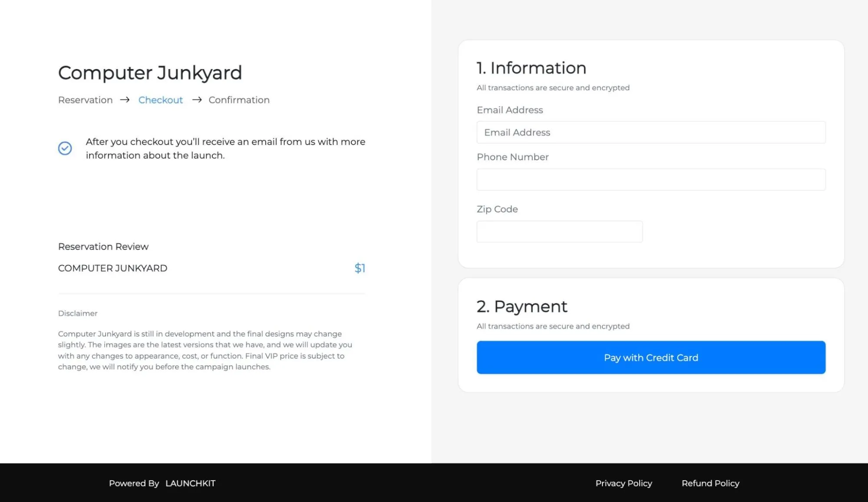Click the after-checkout email notice text
This screenshot has height=502, width=868.
(225, 149)
